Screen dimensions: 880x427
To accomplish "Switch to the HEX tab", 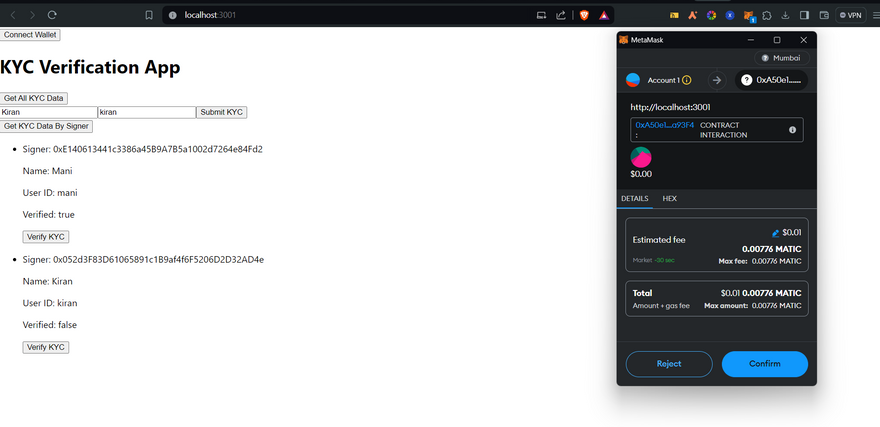I will 669,199.
